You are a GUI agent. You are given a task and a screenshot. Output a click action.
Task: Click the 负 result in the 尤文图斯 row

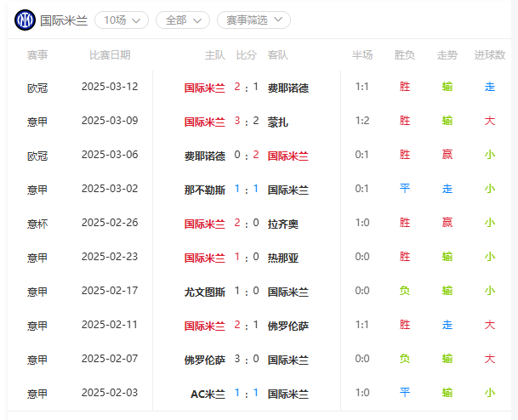tap(405, 291)
